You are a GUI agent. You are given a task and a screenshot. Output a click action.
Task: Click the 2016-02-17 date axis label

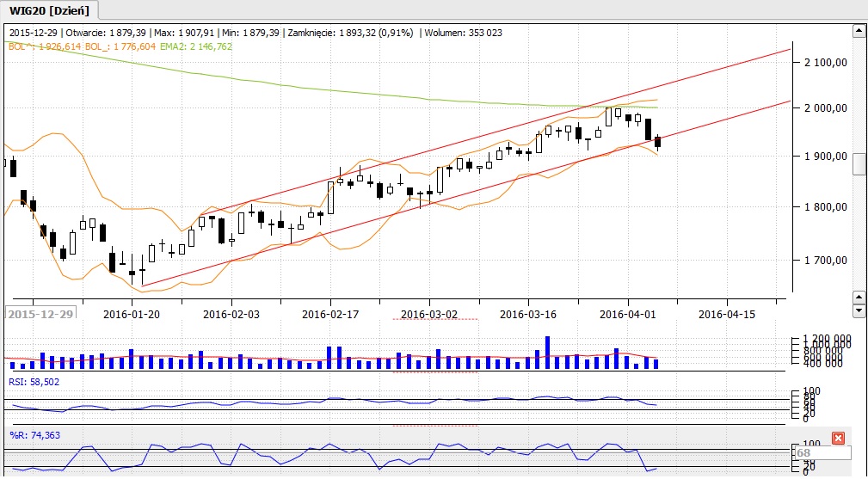pyautogui.click(x=330, y=314)
